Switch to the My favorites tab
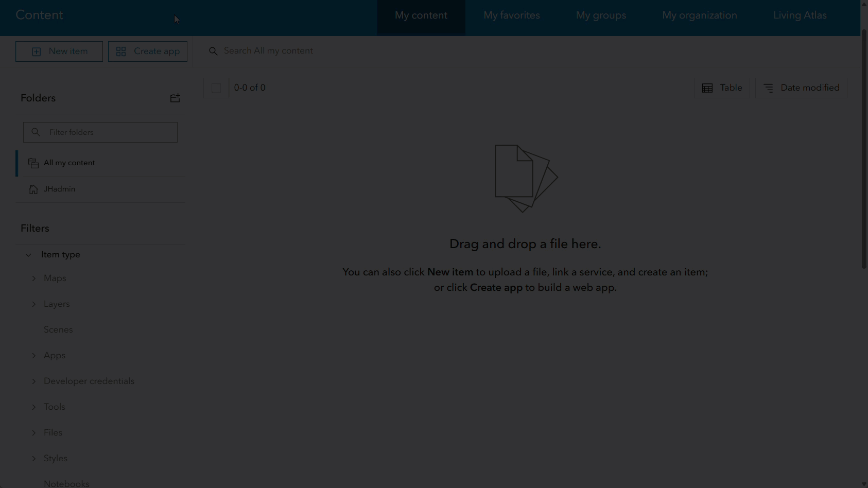 tap(511, 15)
